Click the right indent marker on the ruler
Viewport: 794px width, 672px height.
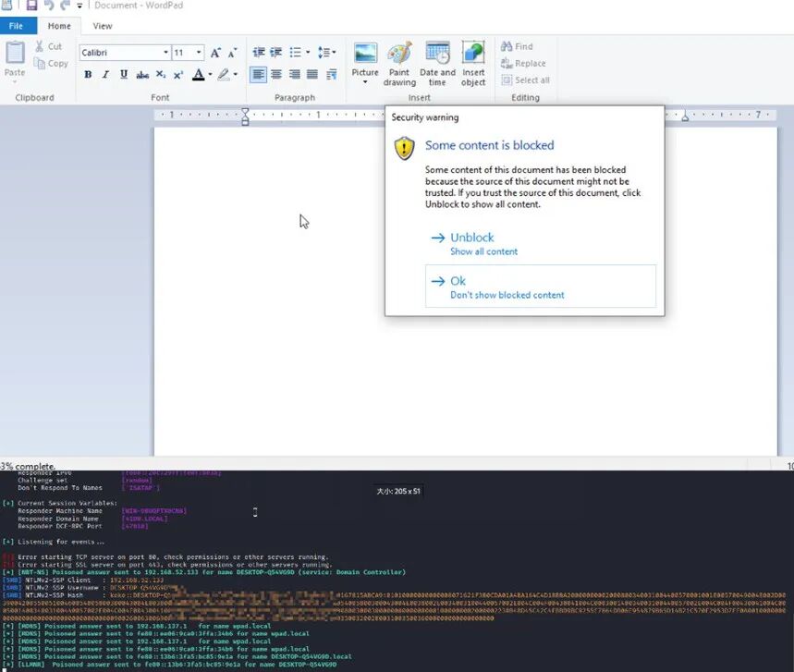tap(685, 117)
